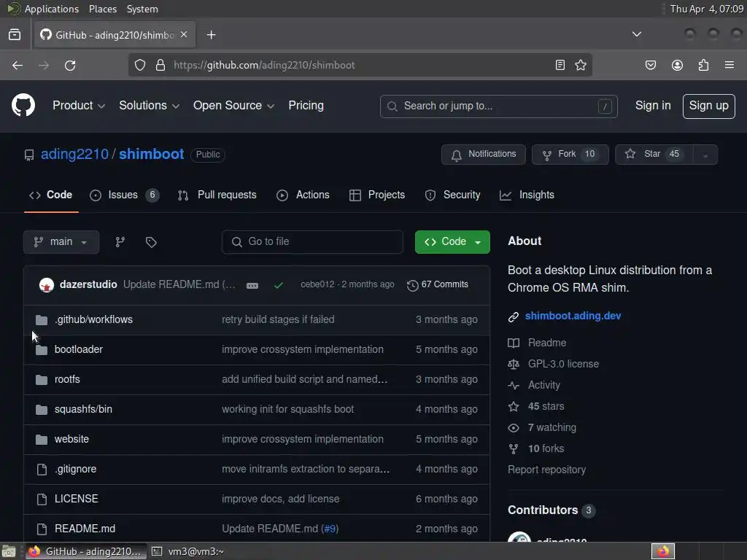747x560 pixels.
Task: Reload the page with the refresh icon
Action: click(x=70, y=65)
